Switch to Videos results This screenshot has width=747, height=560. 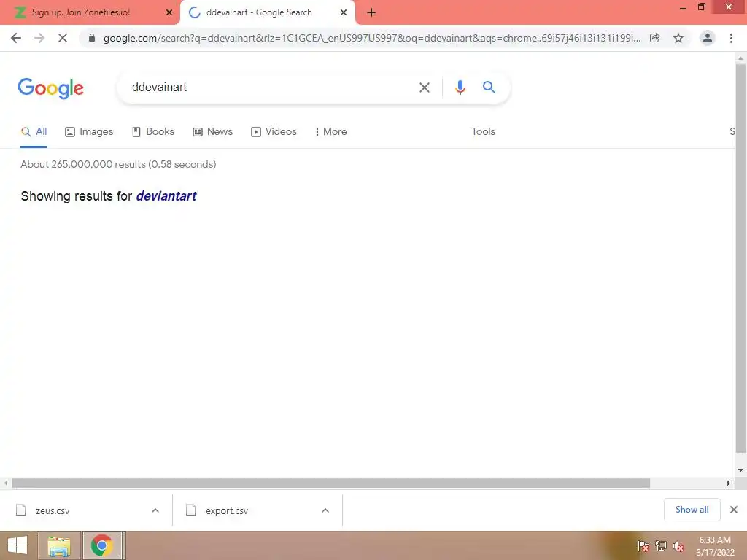pos(274,132)
